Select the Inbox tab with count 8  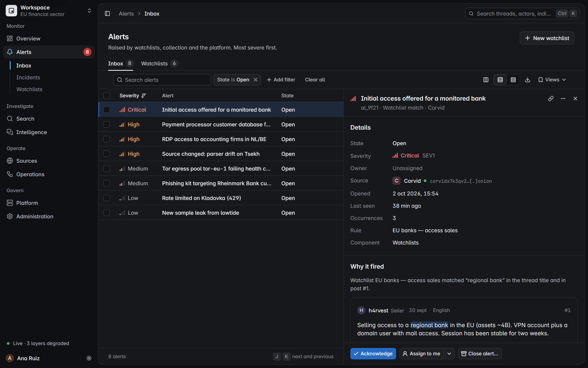(120, 64)
